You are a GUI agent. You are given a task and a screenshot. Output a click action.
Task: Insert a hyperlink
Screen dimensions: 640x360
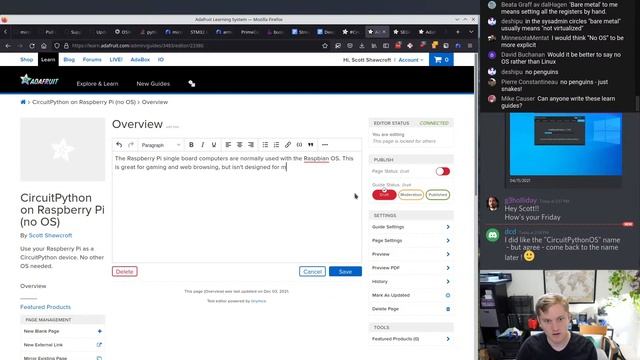(x=288, y=145)
